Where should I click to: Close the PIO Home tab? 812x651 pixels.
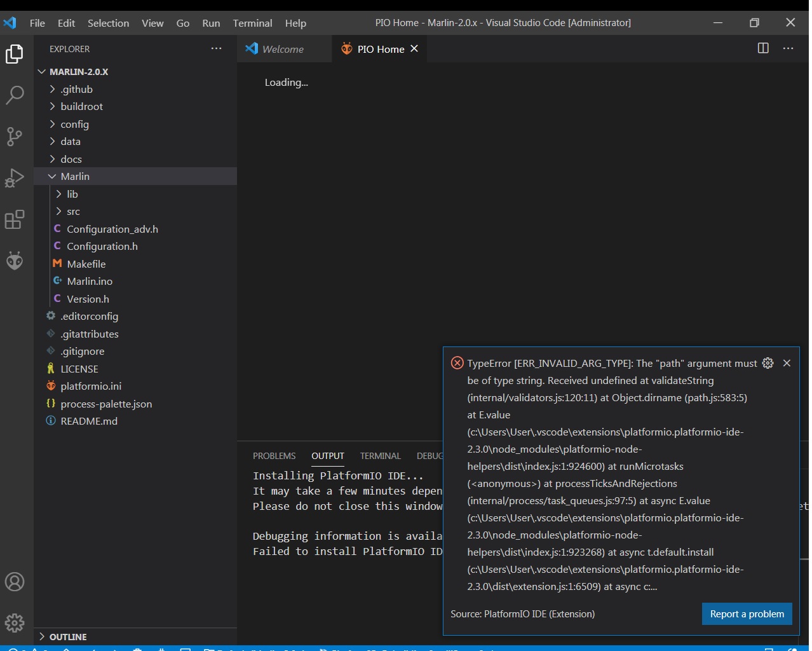(x=414, y=48)
